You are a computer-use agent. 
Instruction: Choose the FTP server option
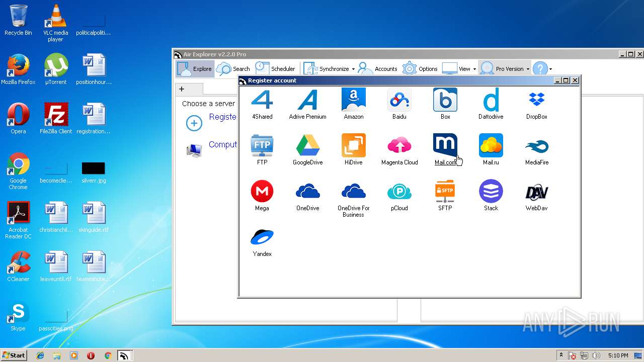point(262,150)
